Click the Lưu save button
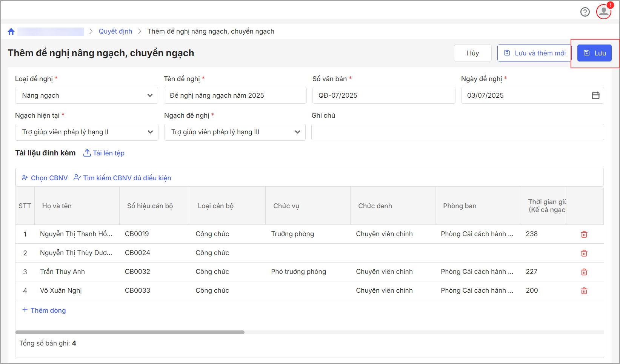Image resolution: width=620 pixels, height=364 pixels. click(594, 53)
